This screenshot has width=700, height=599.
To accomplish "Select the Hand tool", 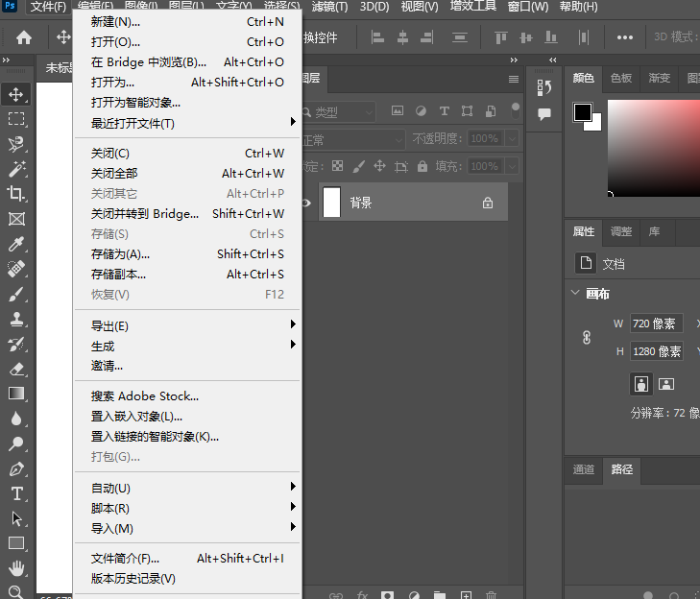I will (x=16, y=568).
